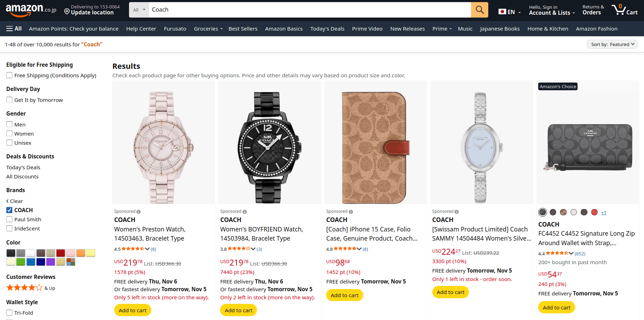Click the orange search magnifier button
This screenshot has width=644, height=320.
click(x=479, y=10)
